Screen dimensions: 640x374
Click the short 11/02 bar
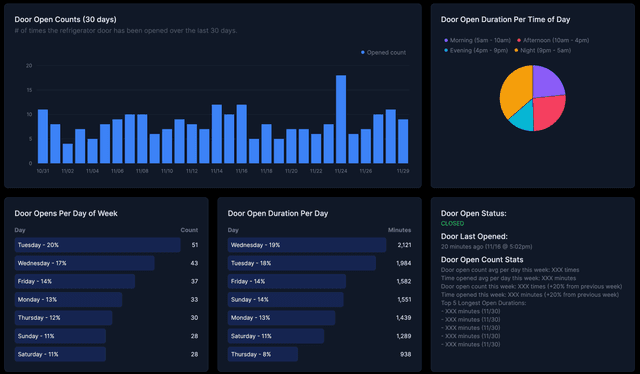(68, 154)
